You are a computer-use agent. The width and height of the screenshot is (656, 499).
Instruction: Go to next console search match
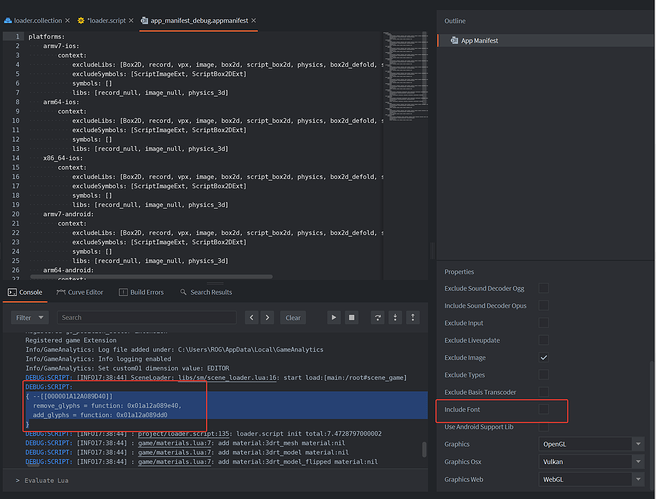pos(267,317)
